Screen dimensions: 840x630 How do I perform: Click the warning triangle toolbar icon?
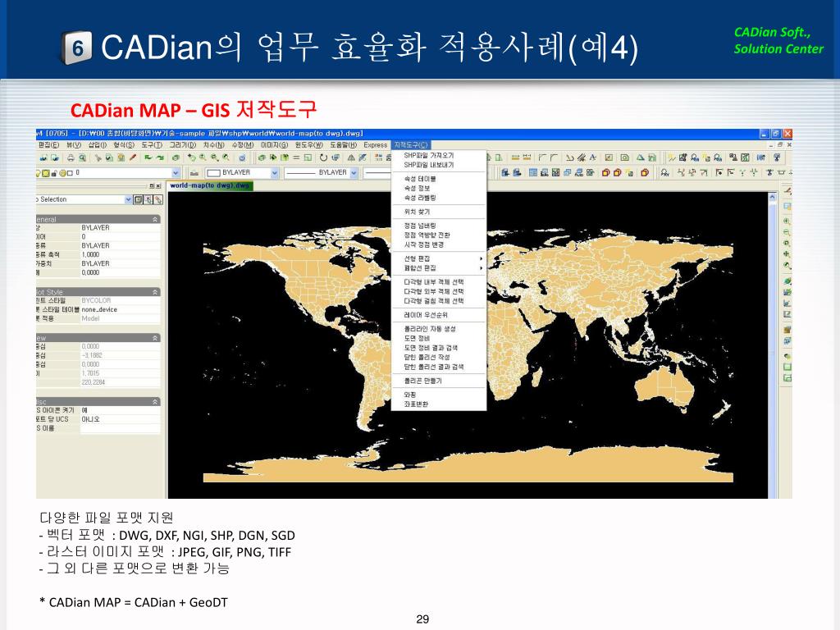click(x=351, y=158)
